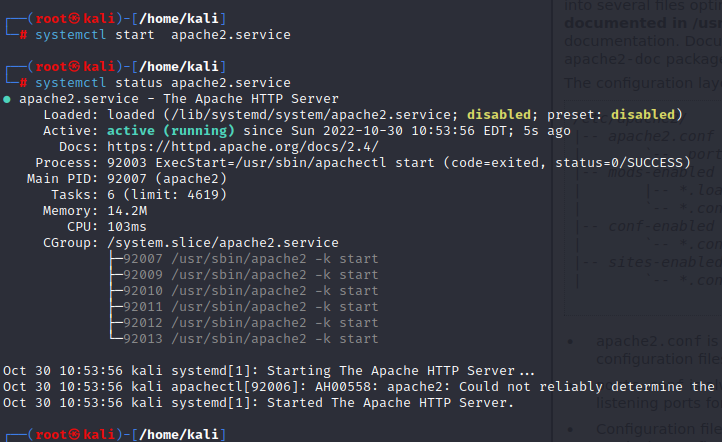The width and height of the screenshot is (722, 442).
Task: Click the 'systemctl status apache2.service' command text
Action: [x=163, y=83]
